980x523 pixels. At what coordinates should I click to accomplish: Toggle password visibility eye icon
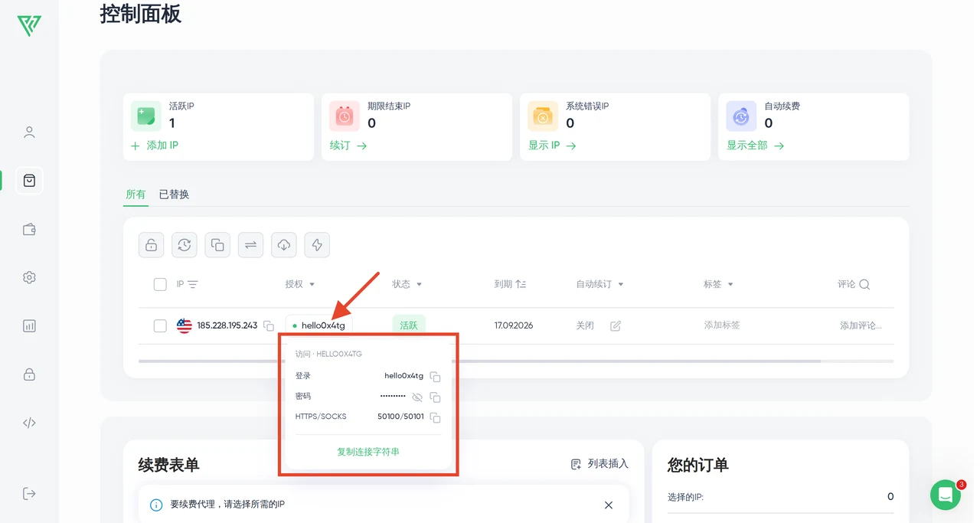[417, 397]
